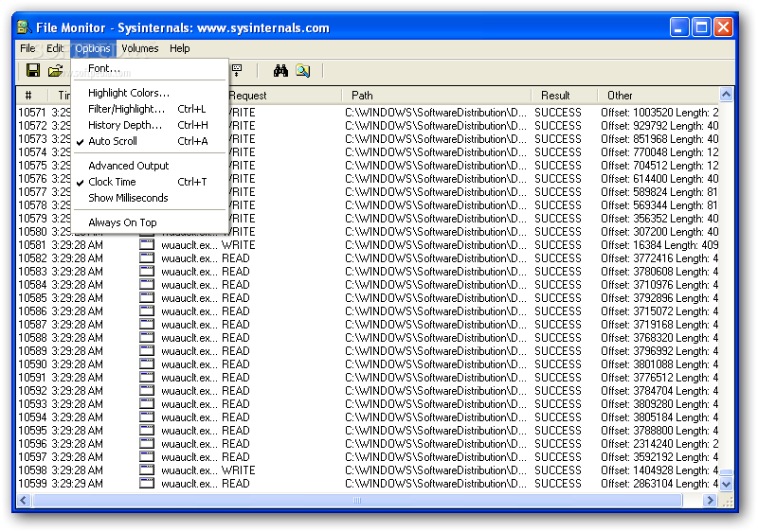Click the Open folder toolbar icon
758x532 pixels.
[56, 70]
